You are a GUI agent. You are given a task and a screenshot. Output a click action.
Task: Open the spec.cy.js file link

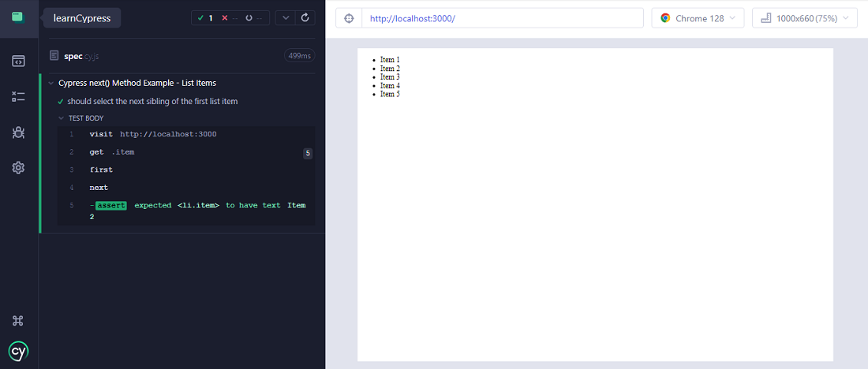click(x=81, y=56)
